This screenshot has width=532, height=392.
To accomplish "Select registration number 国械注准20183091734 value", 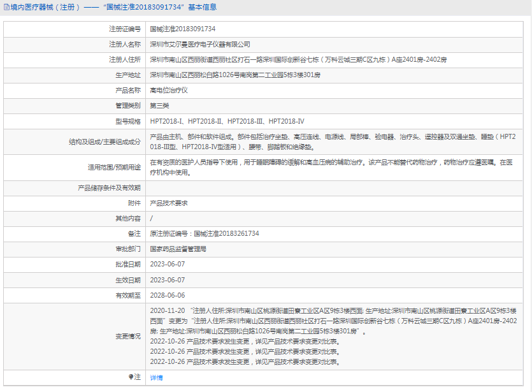I will tap(182, 29).
